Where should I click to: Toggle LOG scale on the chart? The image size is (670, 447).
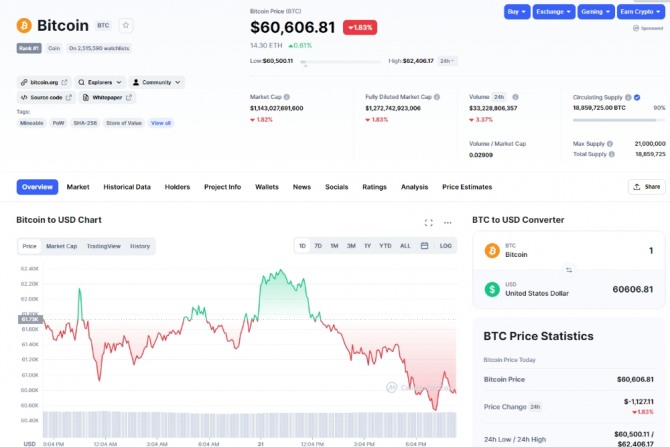tap(445, 245)
